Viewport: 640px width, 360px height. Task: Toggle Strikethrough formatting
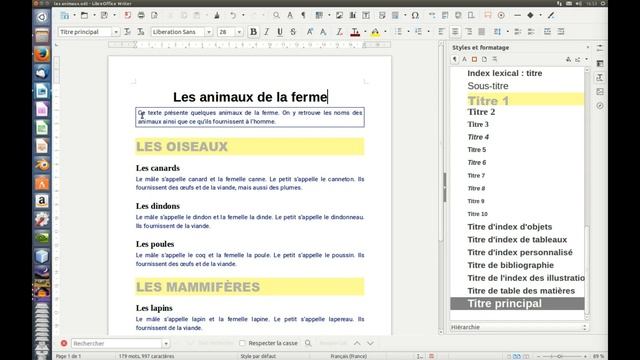point(293,32)
